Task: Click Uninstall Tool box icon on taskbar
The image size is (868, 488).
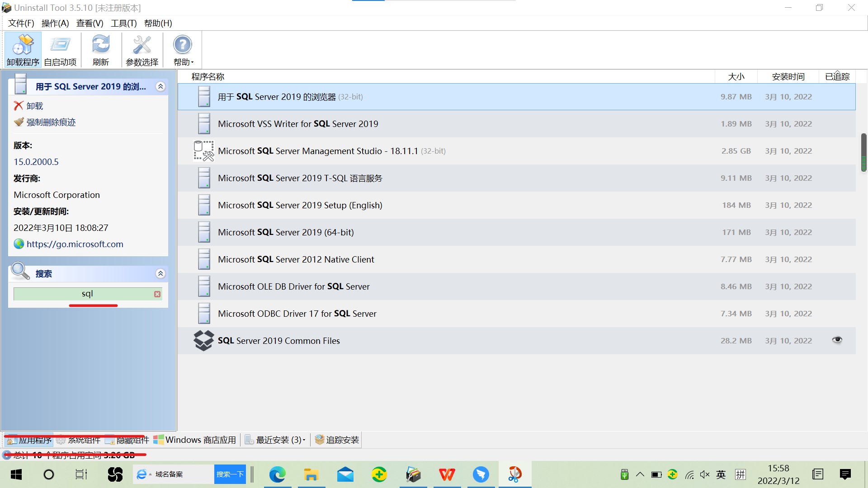Action: (413, 474)
